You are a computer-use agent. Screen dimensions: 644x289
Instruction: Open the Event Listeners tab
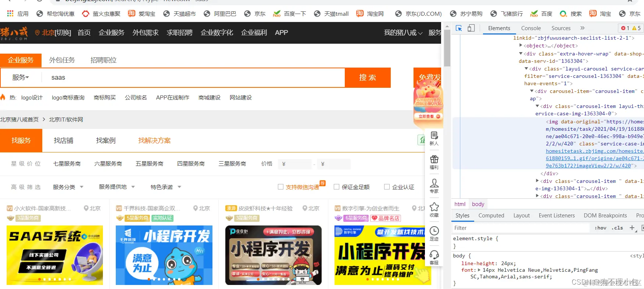557,216
